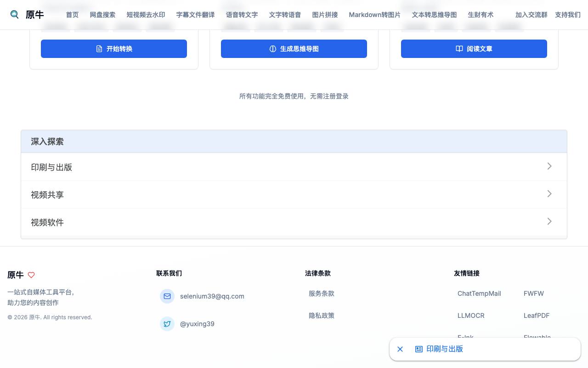The width and height of the screenshot is (588, 368).
Task: Click the 原牛 site title in header
Action: pyautogui.click(x=35, y=15)
